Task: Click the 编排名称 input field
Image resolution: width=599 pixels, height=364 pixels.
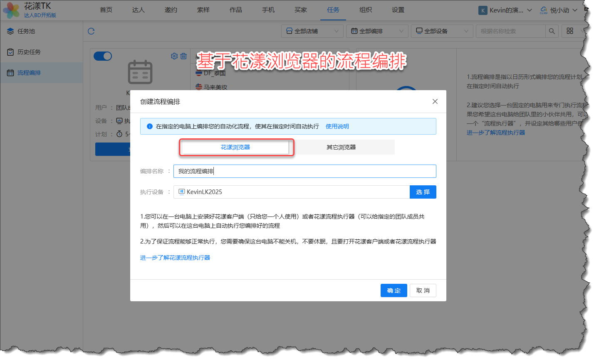Action: click(304, 171)
